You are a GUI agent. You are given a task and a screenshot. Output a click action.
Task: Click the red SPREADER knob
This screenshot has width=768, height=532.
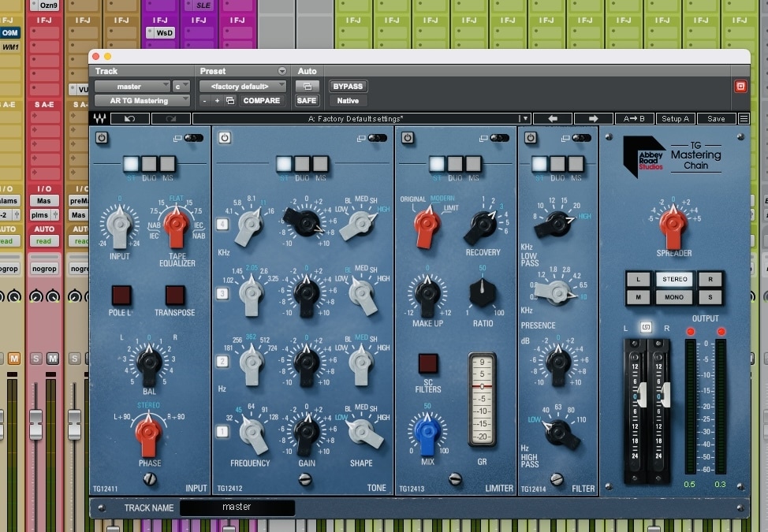coord(673,227)
